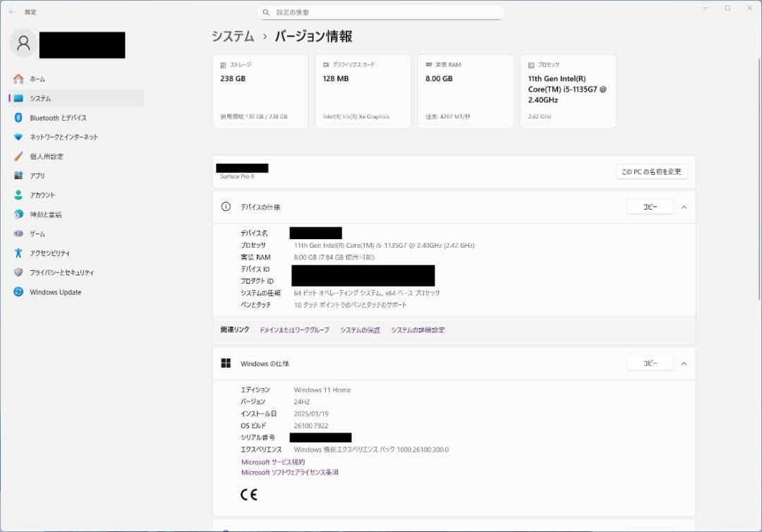
Task: Click the グラフィックス カード card's icon
Action: click(326, 65)
